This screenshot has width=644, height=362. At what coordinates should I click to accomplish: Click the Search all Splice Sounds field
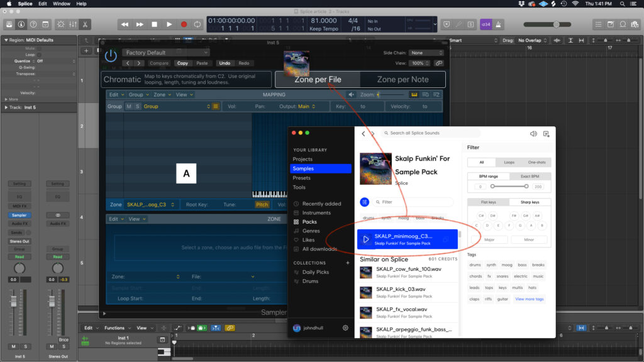431,133
